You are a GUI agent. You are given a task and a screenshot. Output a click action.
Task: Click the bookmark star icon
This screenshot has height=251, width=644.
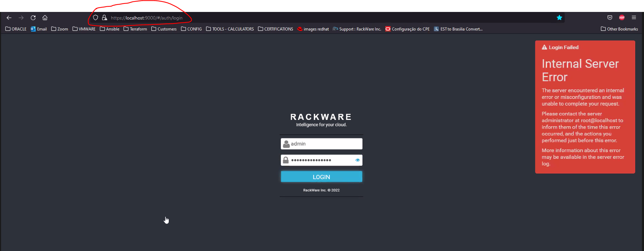559,18
